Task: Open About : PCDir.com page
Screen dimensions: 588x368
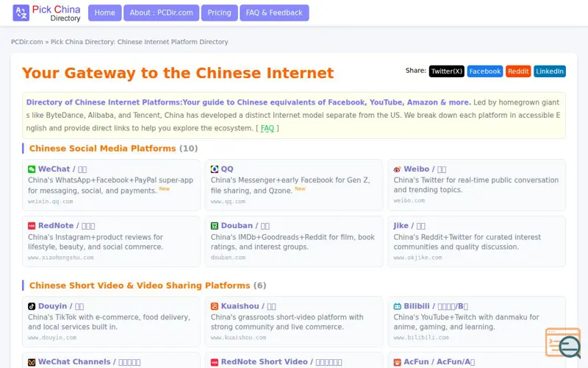Action: point(161,13)
